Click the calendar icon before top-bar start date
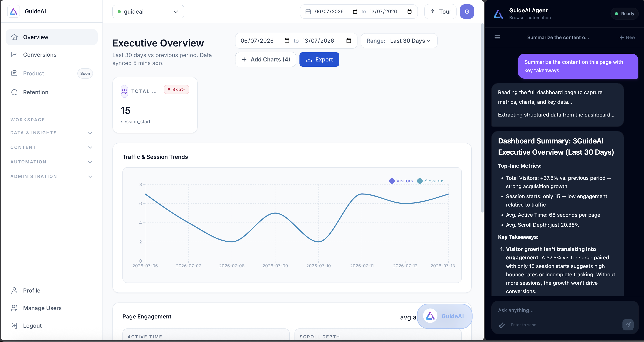Screen dimensions: 644x342 click(308, 12)
